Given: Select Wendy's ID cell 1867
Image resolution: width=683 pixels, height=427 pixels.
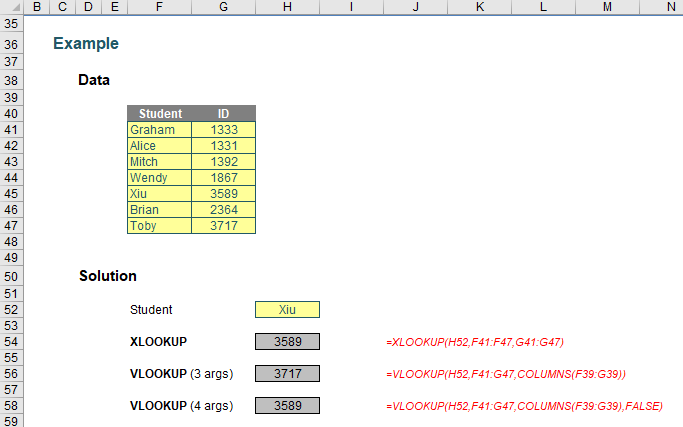Looking at the screenshot, I should pyautogui.click(x=223, y=178).
